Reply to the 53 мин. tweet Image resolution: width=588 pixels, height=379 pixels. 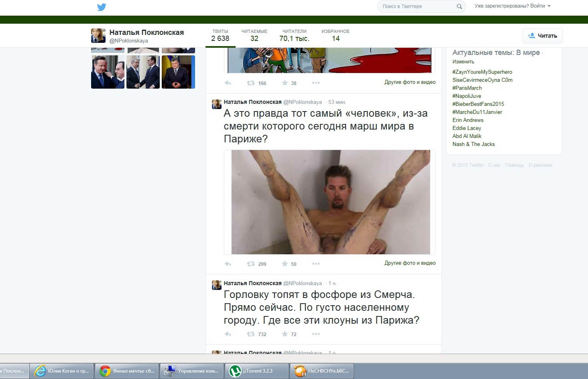pyautogui.click(x=228, y=264)
